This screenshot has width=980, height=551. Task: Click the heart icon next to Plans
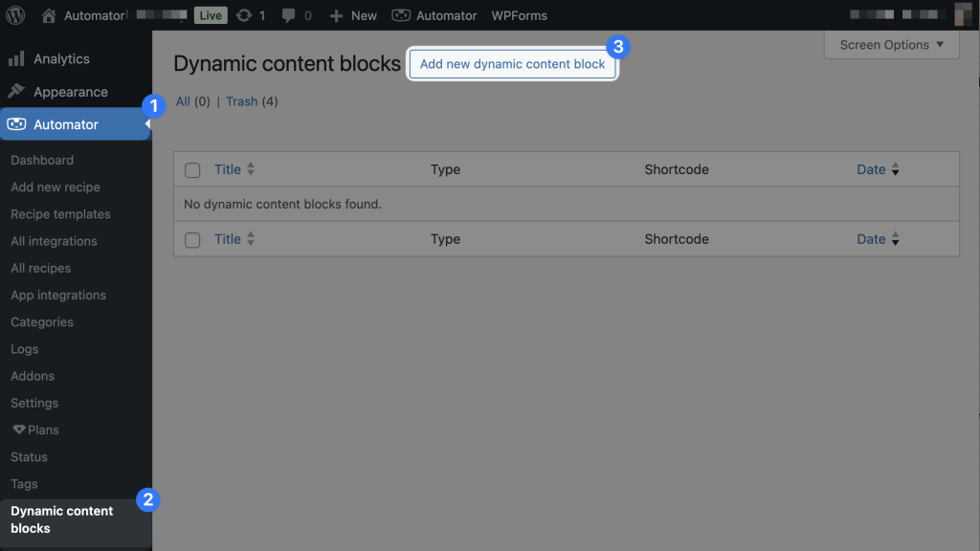tap(18, 430)
